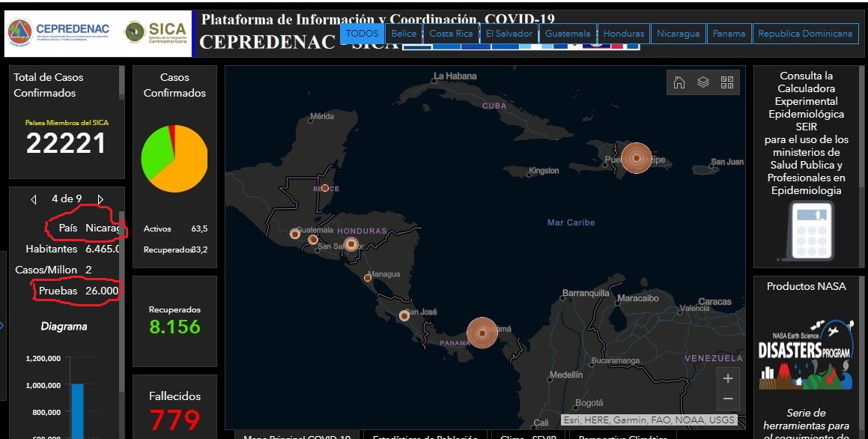Click the green Recuperados pie slice

[156, 152]
